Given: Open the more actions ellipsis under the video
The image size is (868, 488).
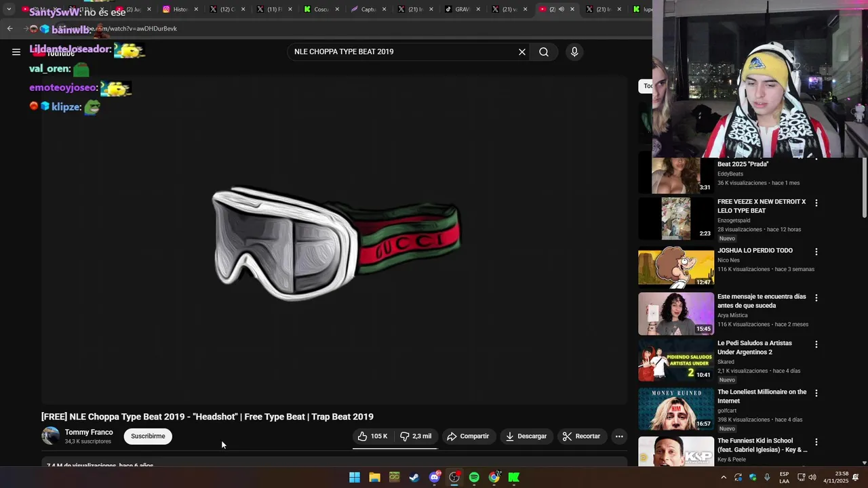Looking at the screenshot, I should [619, 436].
